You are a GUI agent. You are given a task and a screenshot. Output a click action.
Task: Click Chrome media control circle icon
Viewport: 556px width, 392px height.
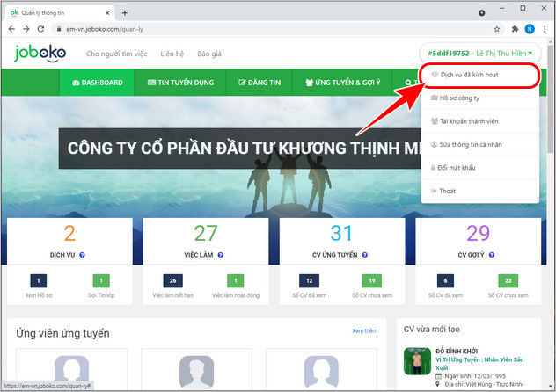481,13
